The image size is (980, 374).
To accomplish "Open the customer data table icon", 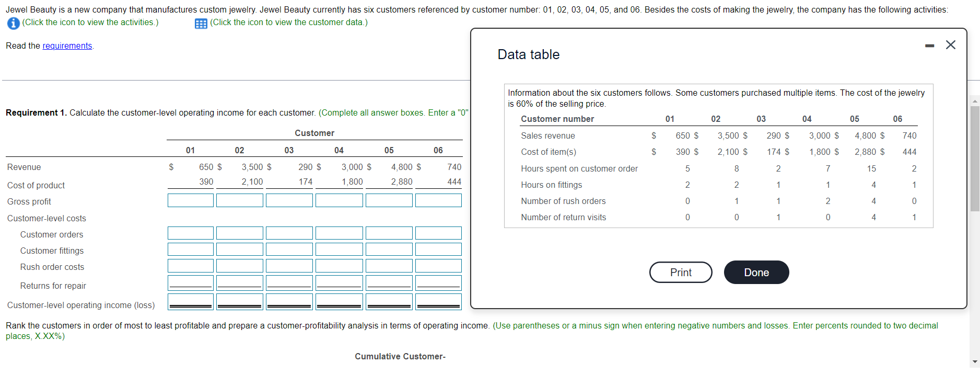I will click(201, 24).
